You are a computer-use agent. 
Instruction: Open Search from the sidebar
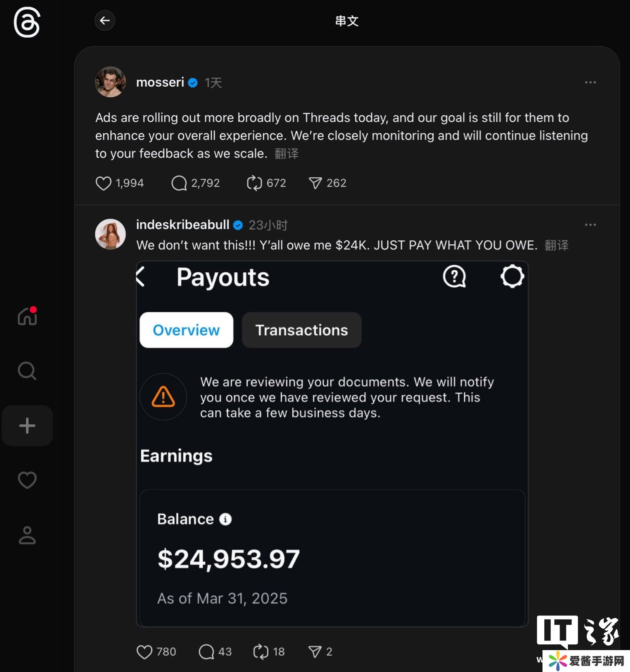[27, 371]
